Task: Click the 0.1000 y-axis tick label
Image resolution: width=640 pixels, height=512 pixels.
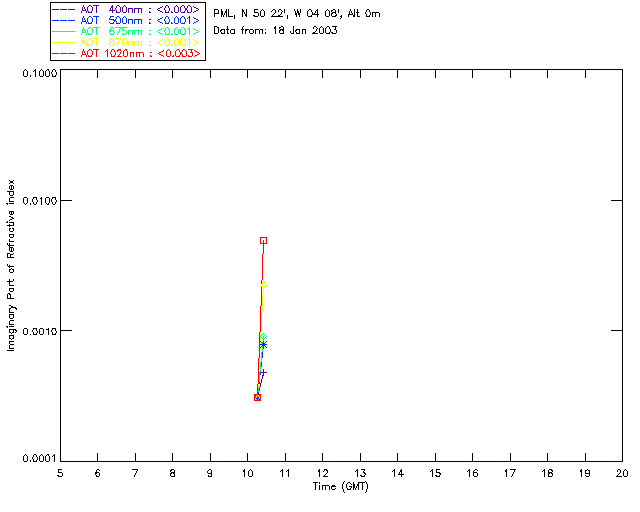Action: click(x=40, y=73)
